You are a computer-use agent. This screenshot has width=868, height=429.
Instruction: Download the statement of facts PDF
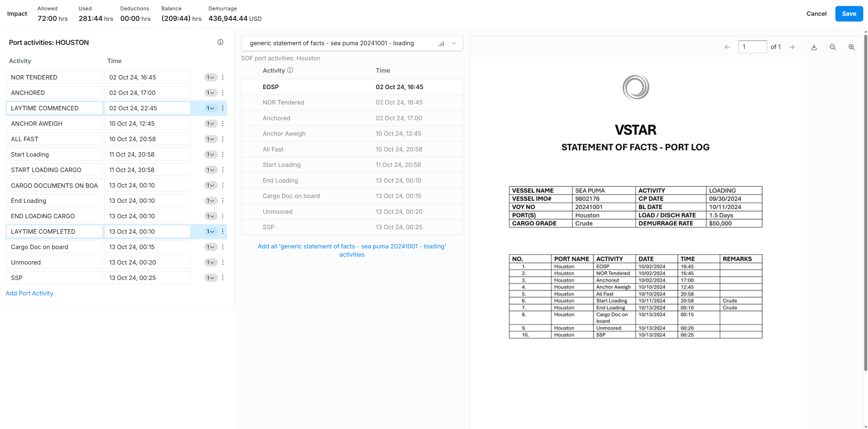click(814, 47)
